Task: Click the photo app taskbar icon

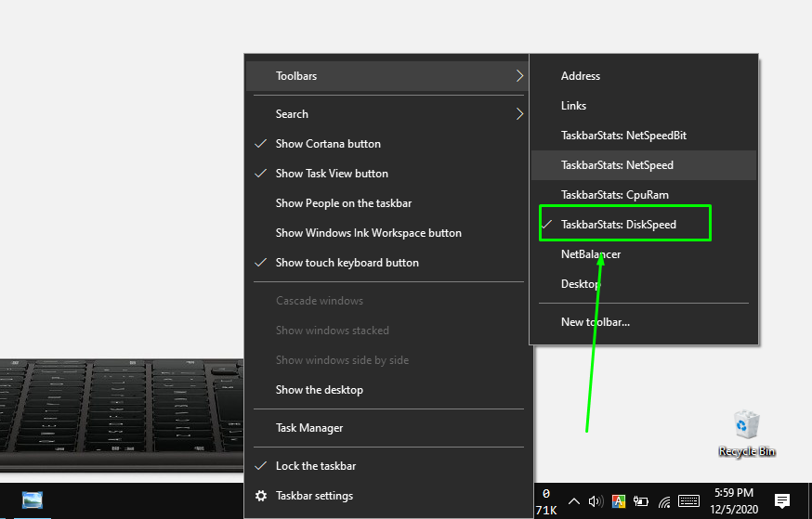Action: (x=33, y=500)
